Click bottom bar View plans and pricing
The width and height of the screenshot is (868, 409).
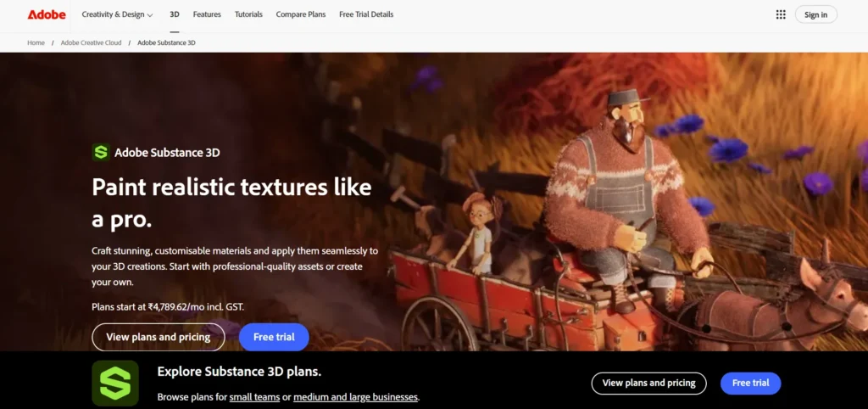click(648, 383)
